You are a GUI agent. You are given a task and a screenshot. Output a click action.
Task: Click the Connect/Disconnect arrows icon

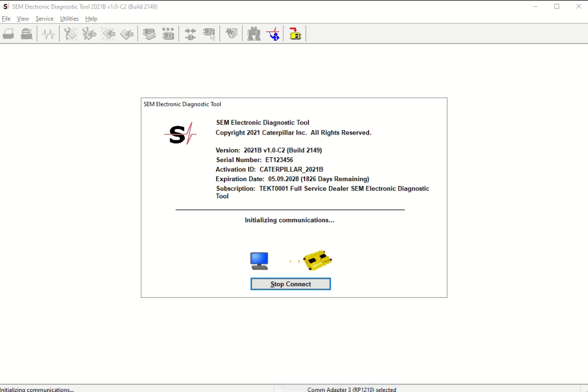point(190,34)
